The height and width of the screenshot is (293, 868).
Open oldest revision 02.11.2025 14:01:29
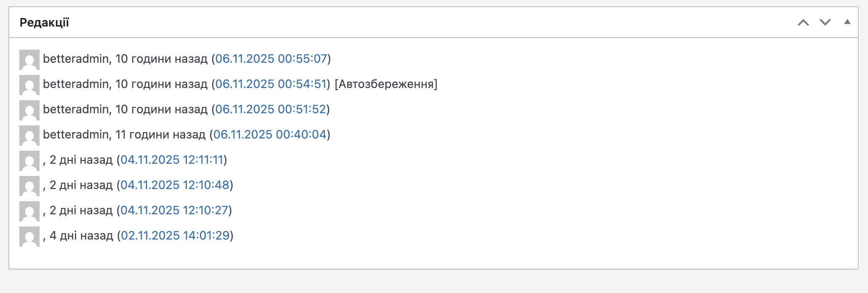(175, 236)
